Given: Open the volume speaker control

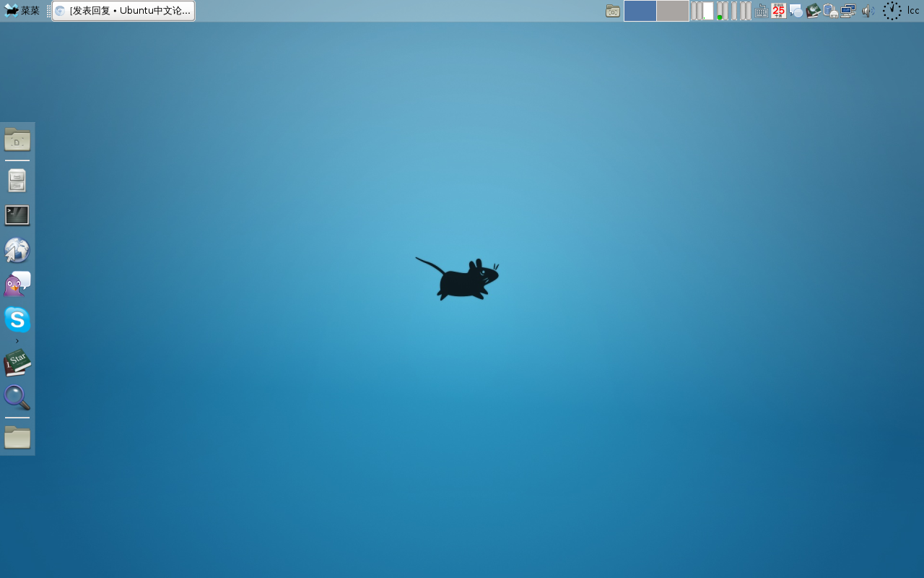Looking at the screenshot, I should 868,11.
